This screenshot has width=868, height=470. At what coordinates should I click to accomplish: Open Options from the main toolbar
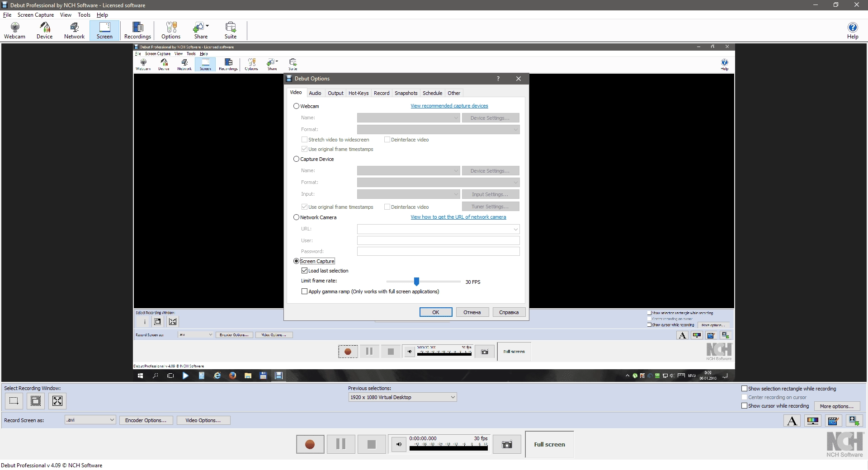171,31
